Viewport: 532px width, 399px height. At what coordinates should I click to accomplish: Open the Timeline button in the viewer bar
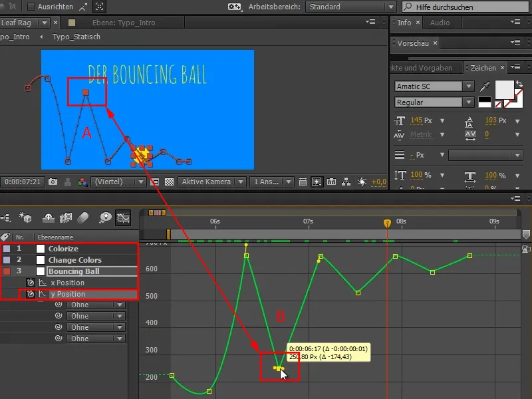[x=331, y=182]
